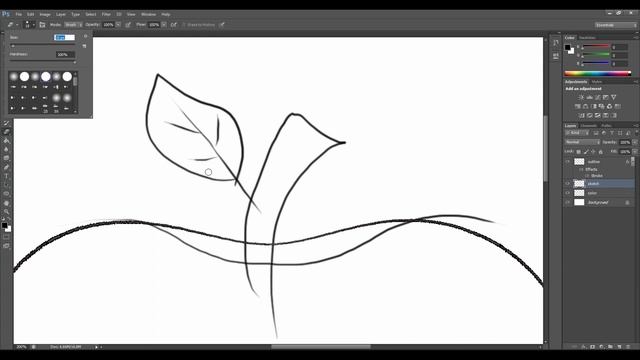Open Opacity slider arrow in options bar

pos(118,25)
